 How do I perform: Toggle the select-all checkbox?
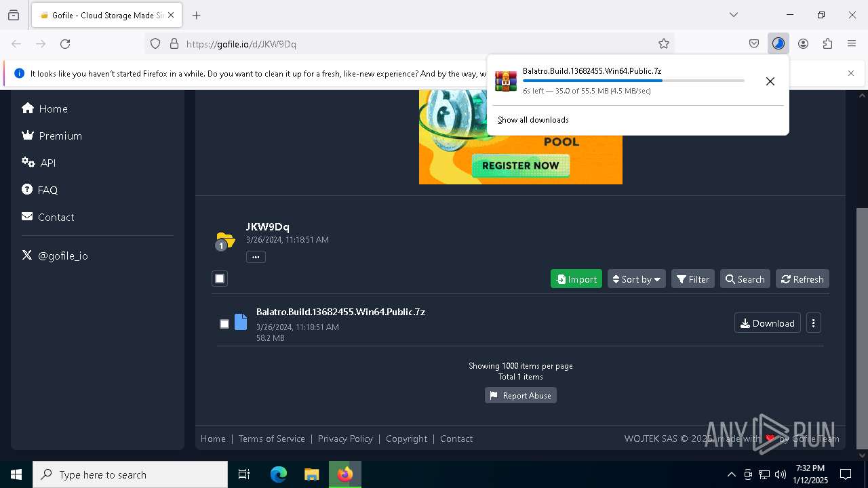coord(220,279)
